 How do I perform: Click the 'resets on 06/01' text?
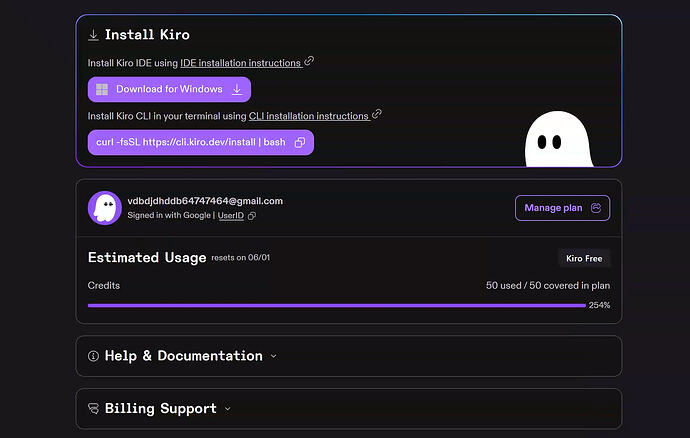pos(241,258)
